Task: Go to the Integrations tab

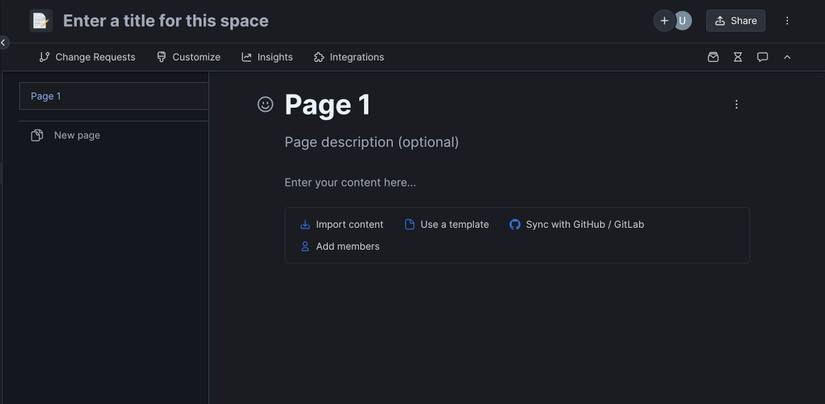Action: coord(348,57)
